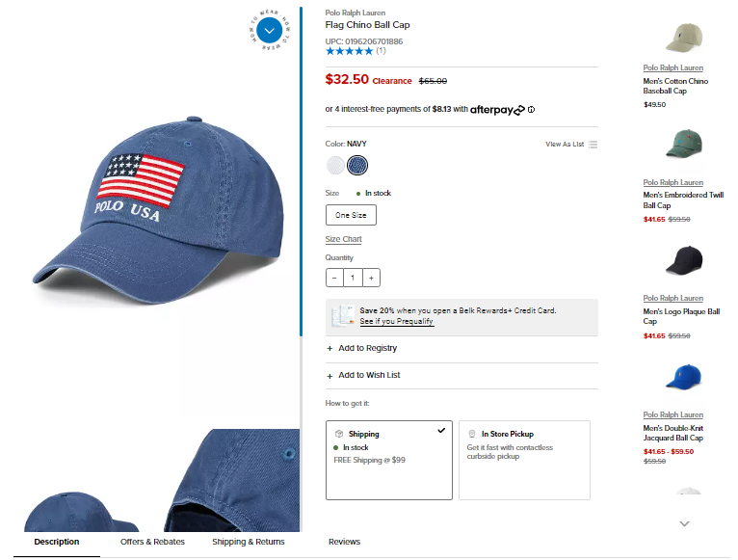Click the In Store Pickup location icon
The image size is (738, 560).
coord(471,434)
